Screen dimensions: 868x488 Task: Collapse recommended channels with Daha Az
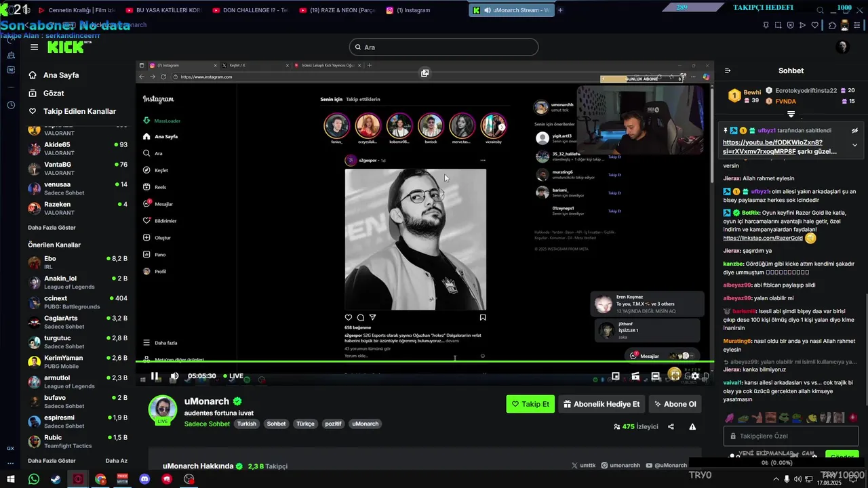point(117,461)
